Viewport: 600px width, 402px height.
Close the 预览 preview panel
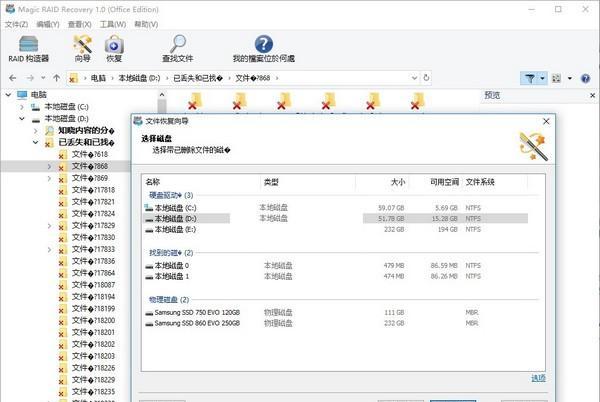(592, 95)
